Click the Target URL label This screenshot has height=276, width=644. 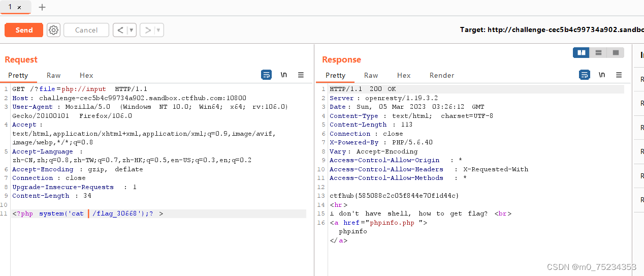(x=552, y=29)
